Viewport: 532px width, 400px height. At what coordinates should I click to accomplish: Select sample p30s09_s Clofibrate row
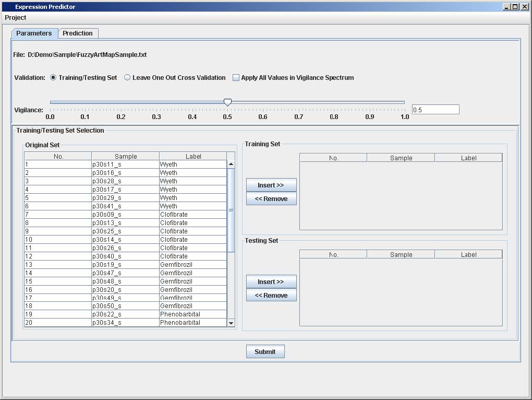coord(126,215)
